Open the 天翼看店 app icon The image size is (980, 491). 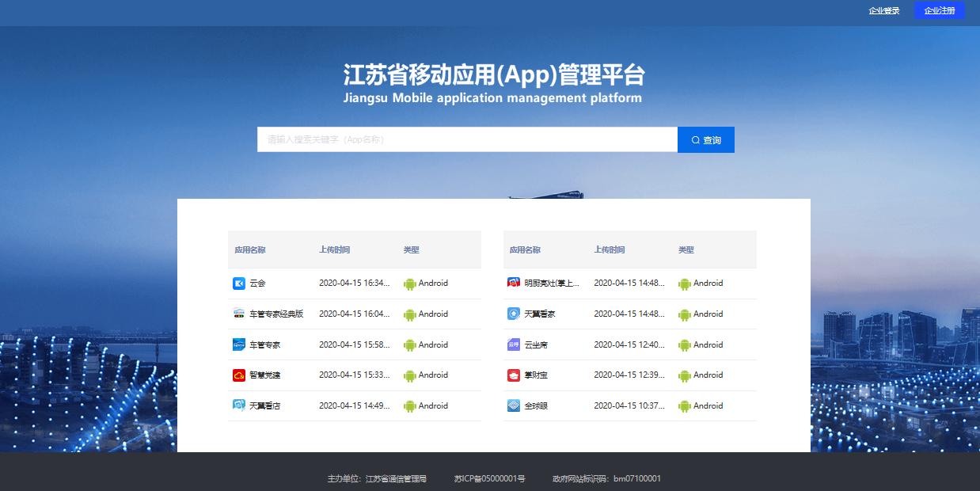click(238, 405)
